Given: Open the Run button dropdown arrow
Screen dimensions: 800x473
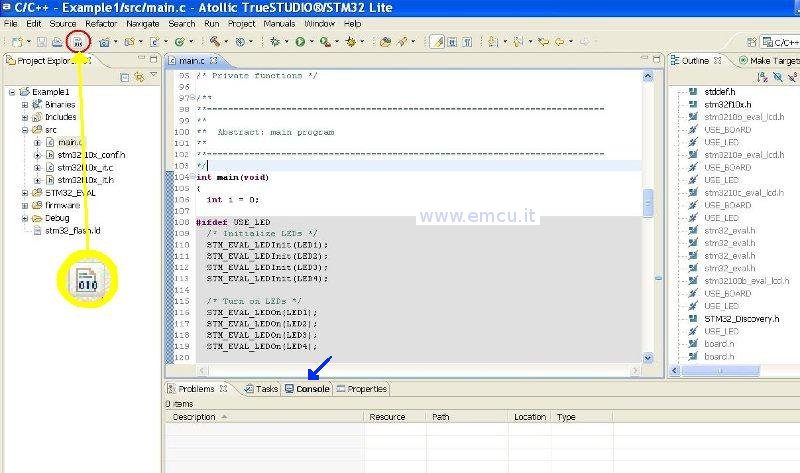Looking at the screenshot, I should tap(311, 42).
